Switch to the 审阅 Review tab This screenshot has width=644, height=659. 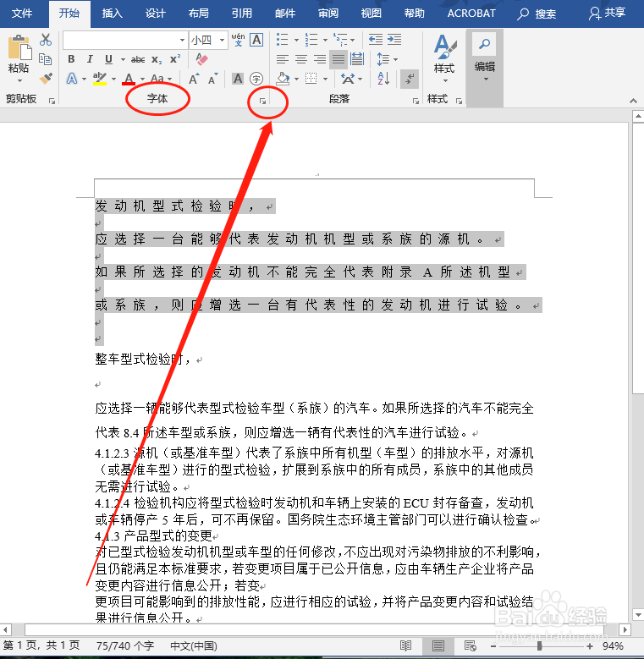coord(328,14)
